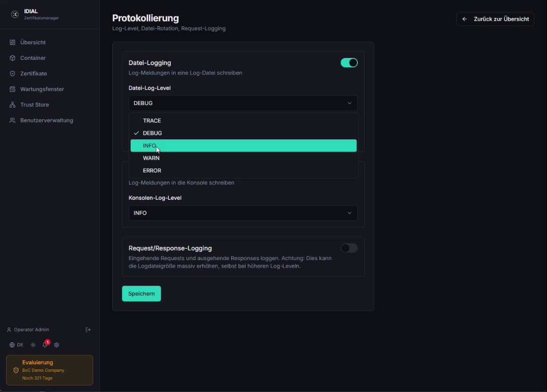The width and height of the screenshot is (547, 392).
Task: Click the Übersicht grid icon
Action: pyautogui.click(x=13, y=42)
